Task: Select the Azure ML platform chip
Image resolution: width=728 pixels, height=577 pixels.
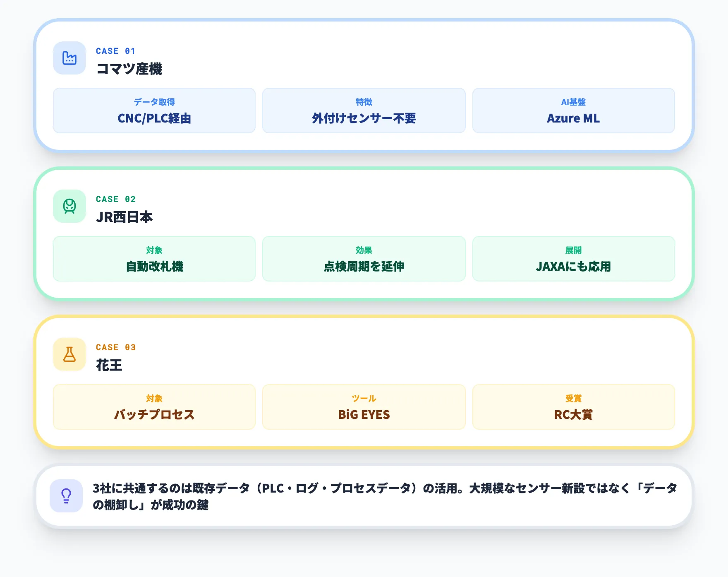Action: tap(573, 111)
